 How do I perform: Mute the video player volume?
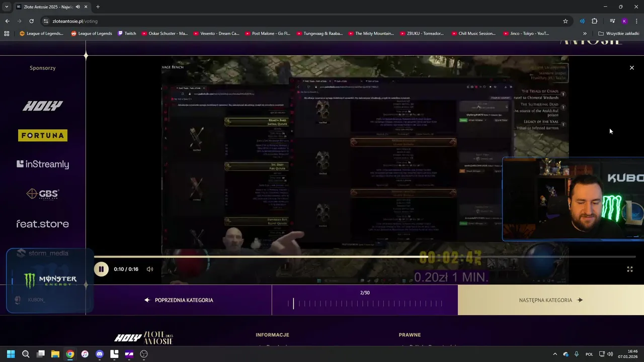point(149,269)
